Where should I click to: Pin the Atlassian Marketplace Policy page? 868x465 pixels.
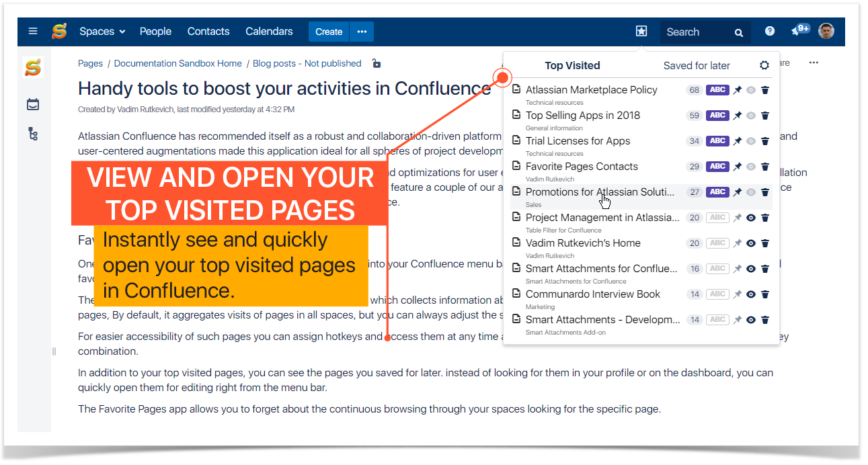pos(738,90)
